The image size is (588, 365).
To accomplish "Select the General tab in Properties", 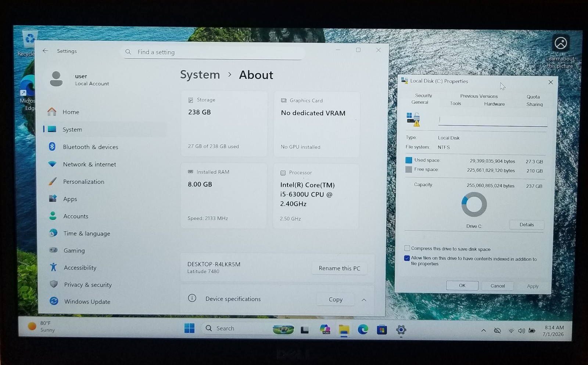I will tap(420, 102).
